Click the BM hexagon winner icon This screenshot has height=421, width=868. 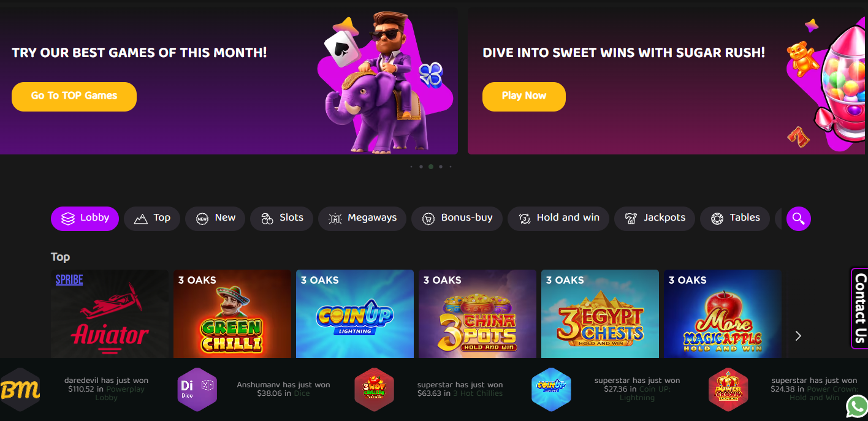(x=20, y=390)
